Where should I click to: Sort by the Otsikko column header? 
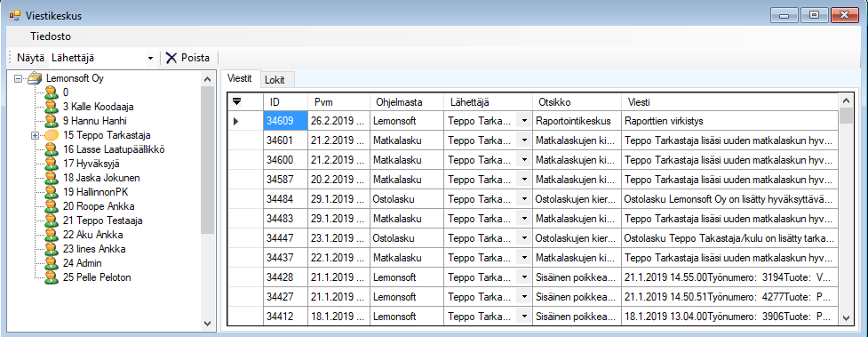(577, 102)
